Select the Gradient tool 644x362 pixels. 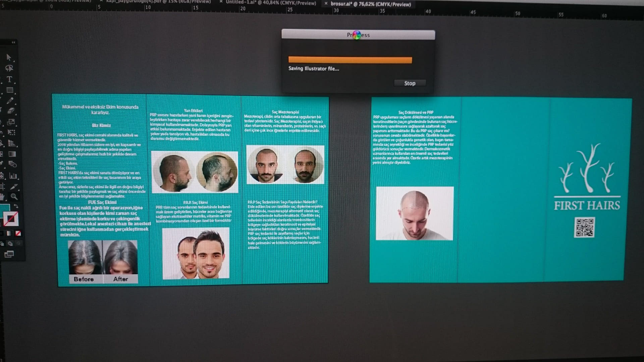point(12,154)
